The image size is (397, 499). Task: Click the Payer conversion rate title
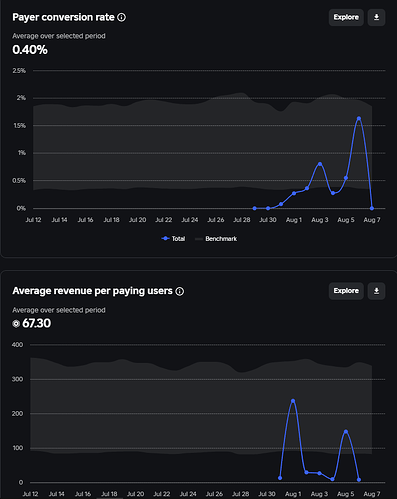coord(63,17)
